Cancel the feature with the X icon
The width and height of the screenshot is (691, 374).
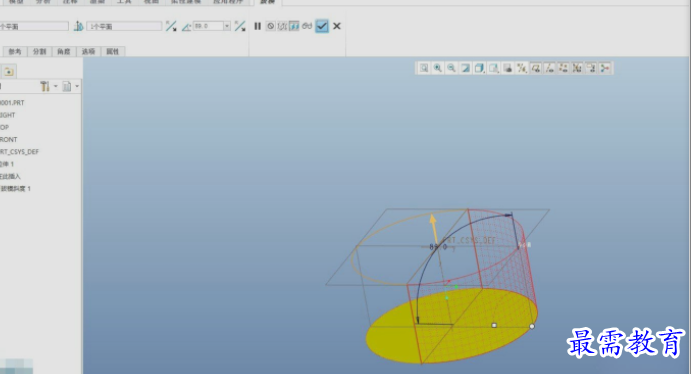(x=337, y=26)
